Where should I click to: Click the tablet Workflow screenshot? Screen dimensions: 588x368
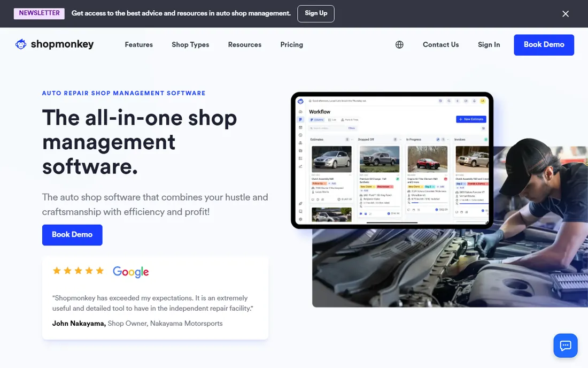click(392, 160)
